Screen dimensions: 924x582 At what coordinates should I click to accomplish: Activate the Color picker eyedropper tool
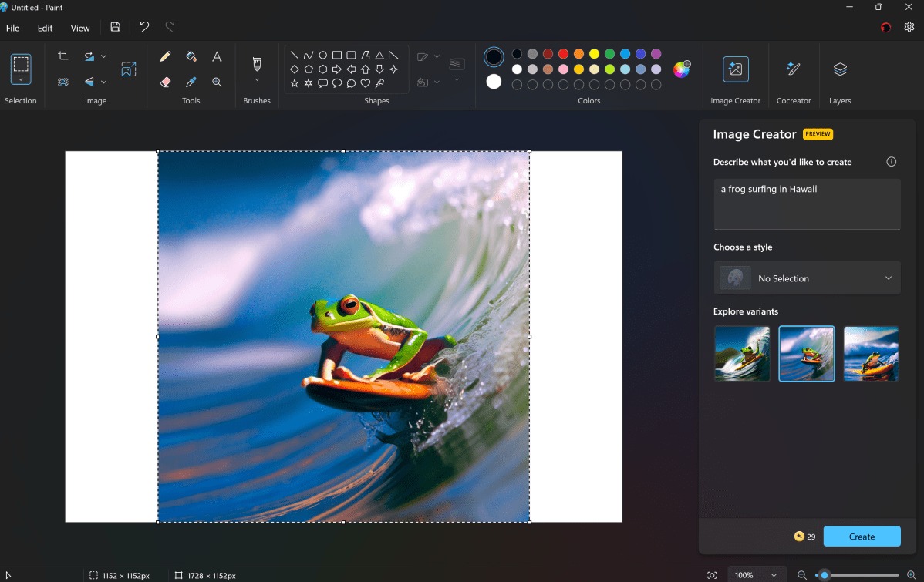pyautogui.click(x=191, y=82)
